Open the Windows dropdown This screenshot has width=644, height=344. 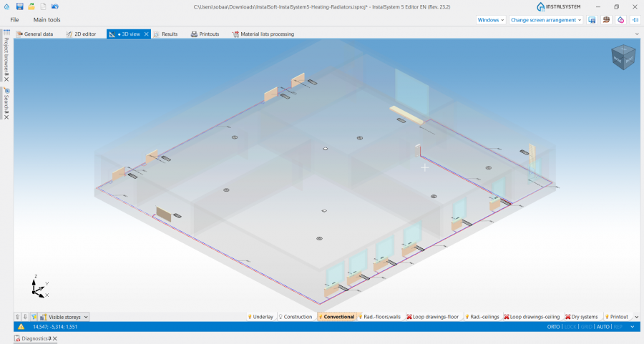(x=491, y=20)
